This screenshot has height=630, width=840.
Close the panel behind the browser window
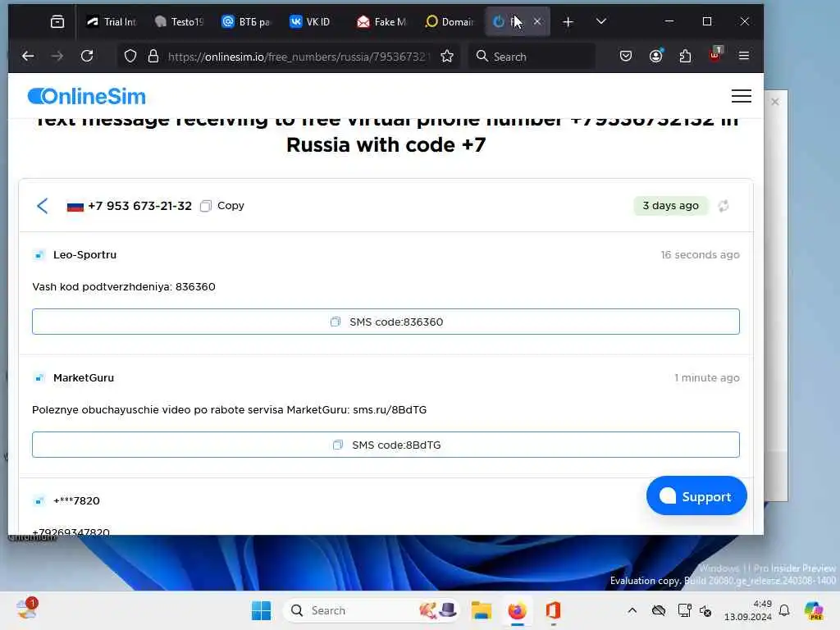(x=774, y=102)
